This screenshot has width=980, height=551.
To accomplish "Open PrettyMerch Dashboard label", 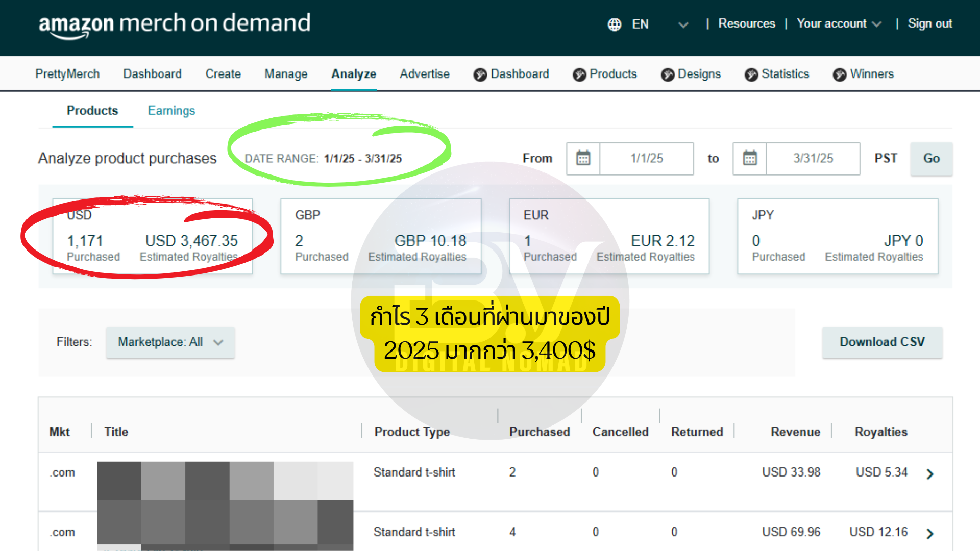I will 520,74.
